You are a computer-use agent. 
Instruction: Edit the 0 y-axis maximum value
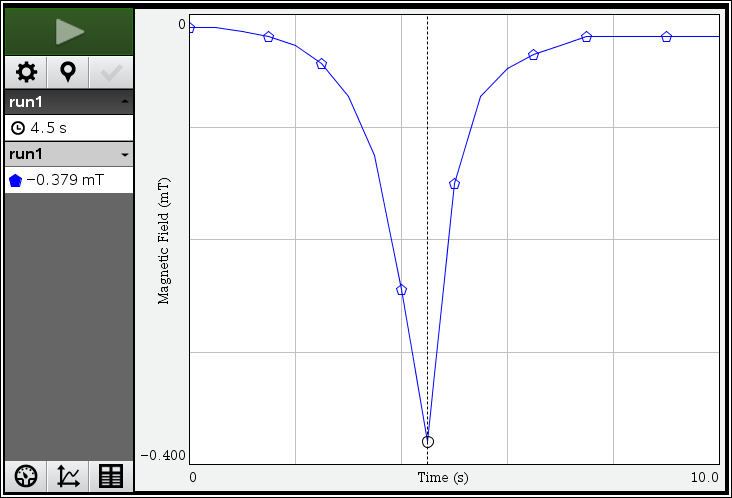(181, 24)
